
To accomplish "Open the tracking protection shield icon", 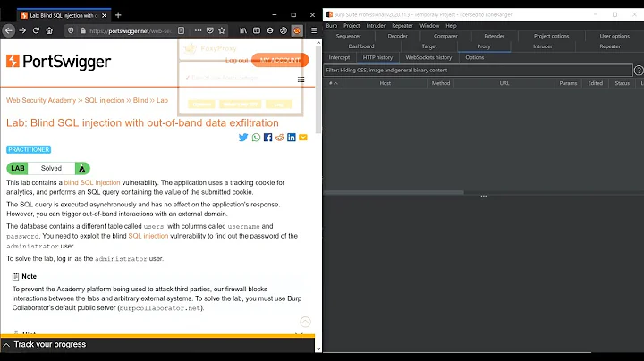I will pyautogui.click(x=71, y=30).
